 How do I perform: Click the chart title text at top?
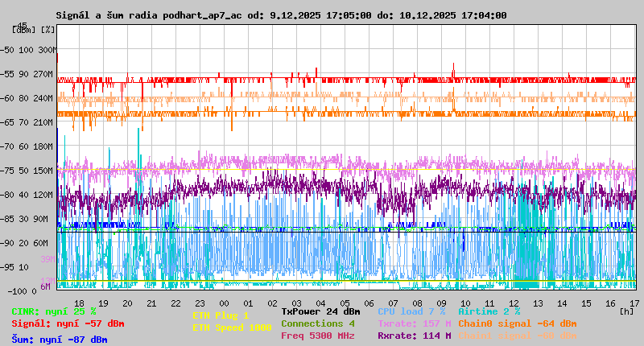tap(282, 15)
